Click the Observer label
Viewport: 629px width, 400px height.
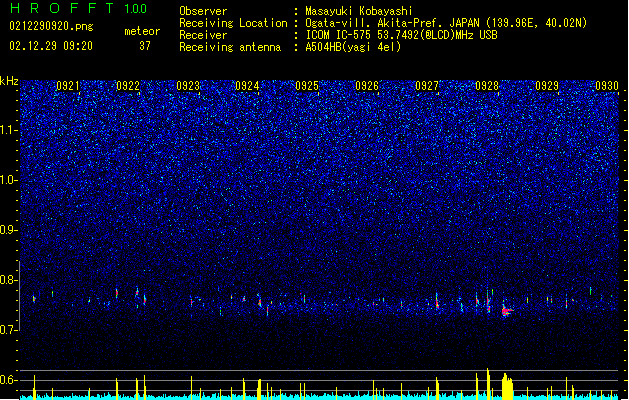click(x=203, y=11)
